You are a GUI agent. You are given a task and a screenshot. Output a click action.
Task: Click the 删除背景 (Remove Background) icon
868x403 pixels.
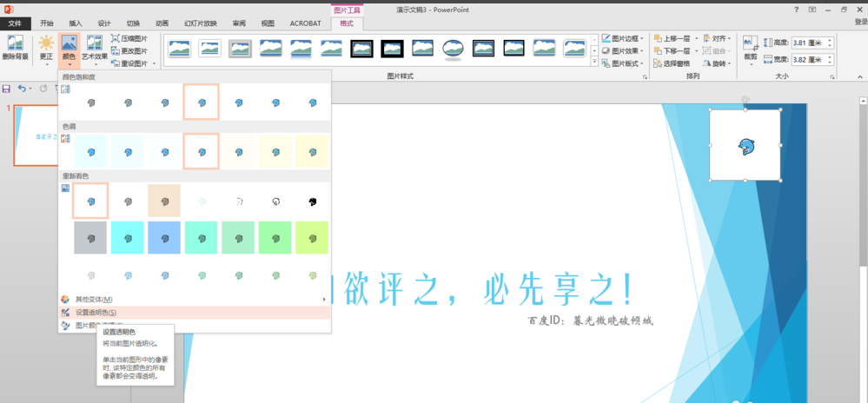point(16,43)
